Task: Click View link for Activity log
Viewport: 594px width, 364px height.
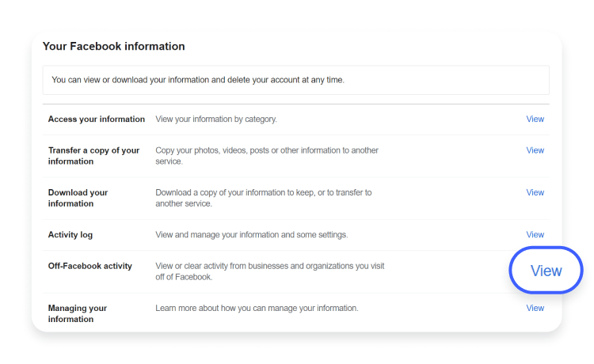Action: [x=535, y=235]
